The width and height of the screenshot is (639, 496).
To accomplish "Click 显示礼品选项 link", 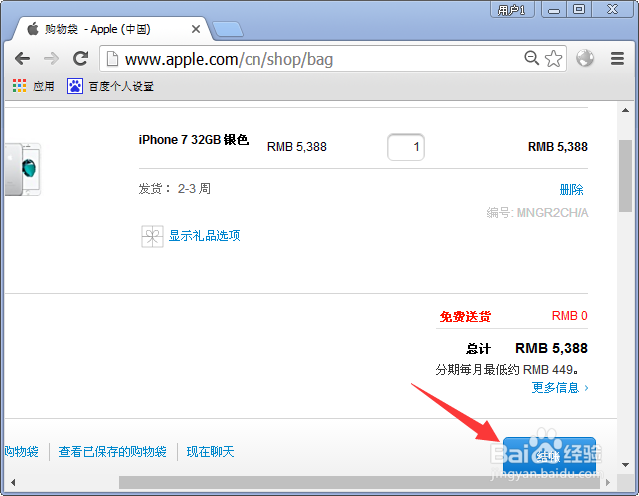I will [205, 236].
